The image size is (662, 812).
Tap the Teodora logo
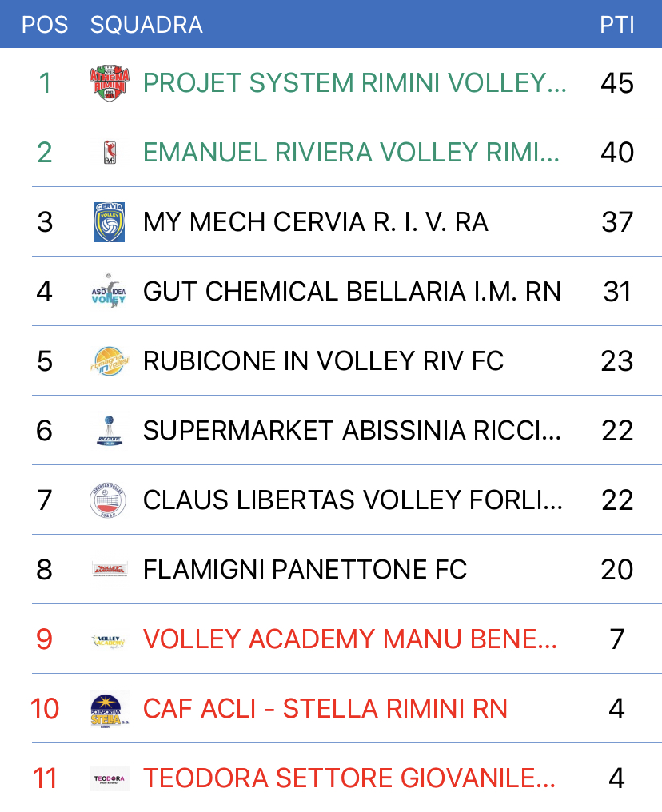(x=110, y=778)
